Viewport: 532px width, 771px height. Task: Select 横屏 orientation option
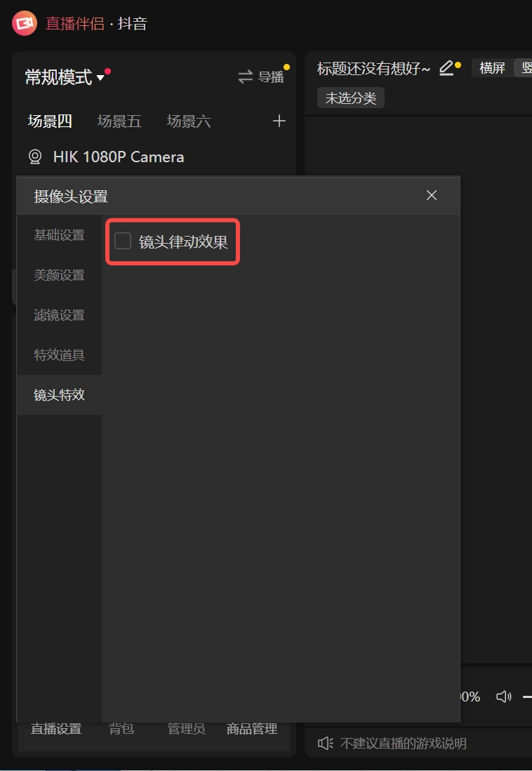(492, 68)
